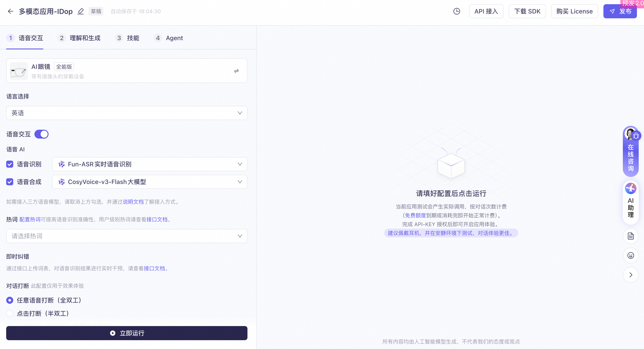Click the smiley feedback icon
This screenshot has height=349, width=644.
pyautogui.click(x=631, y=255)
